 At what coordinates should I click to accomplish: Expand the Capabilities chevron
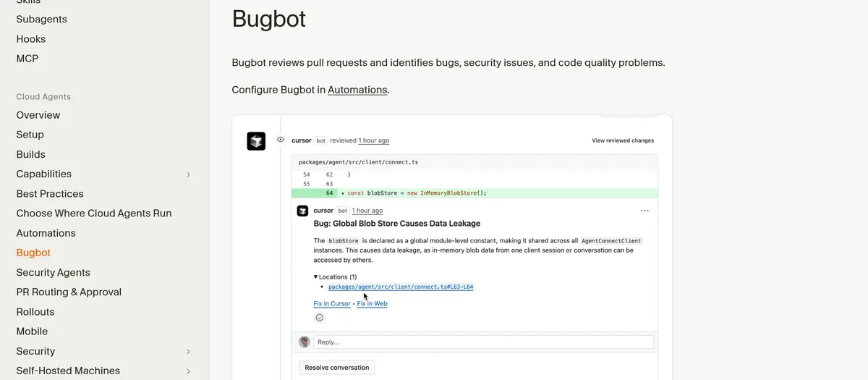(188, 174)
